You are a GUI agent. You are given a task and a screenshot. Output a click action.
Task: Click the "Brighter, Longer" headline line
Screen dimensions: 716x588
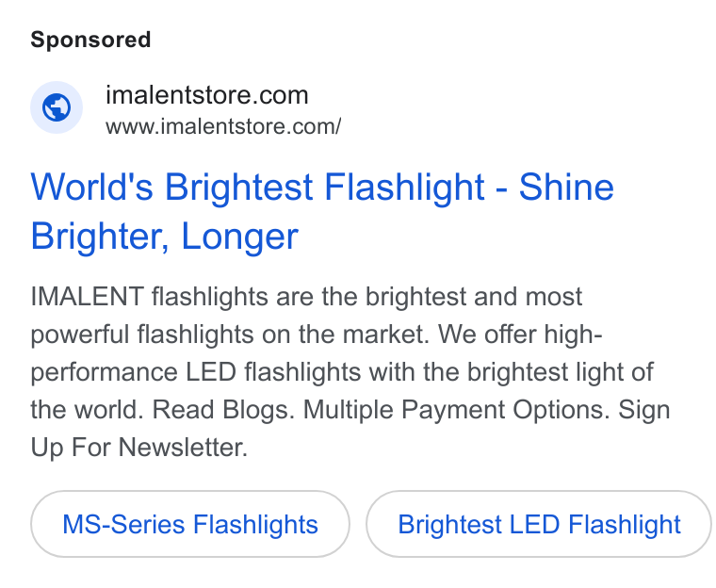click(164, 237)
